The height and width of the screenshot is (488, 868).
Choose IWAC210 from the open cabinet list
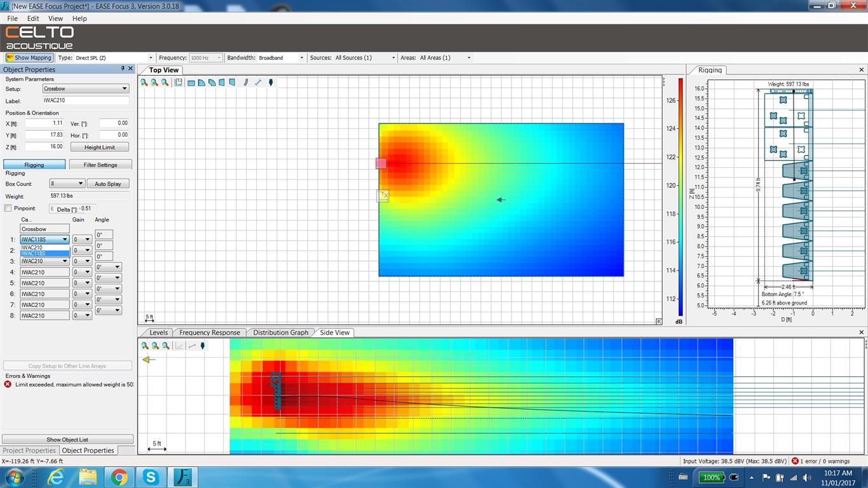tap(32, 248)
